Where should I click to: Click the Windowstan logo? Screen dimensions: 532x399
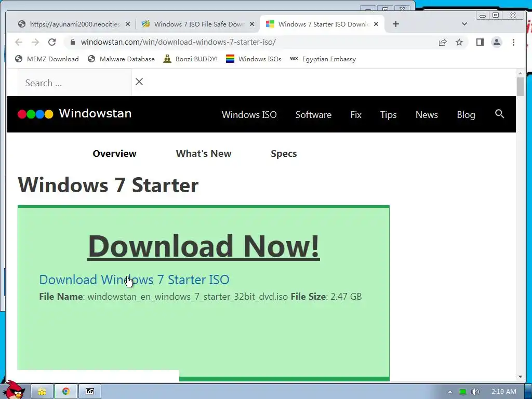[x=75, y=114]
